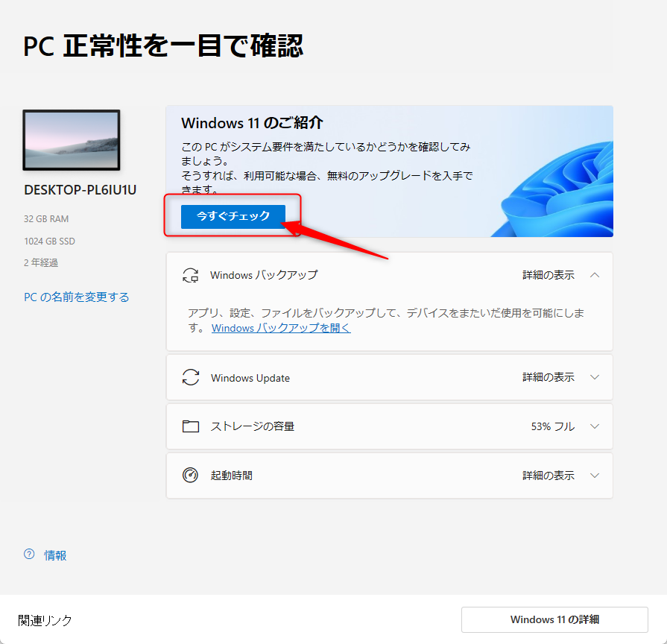This screenshot has width=667, height=644.
Task: Click the 53% フル storage status text
Action: (x=552, y=426)
